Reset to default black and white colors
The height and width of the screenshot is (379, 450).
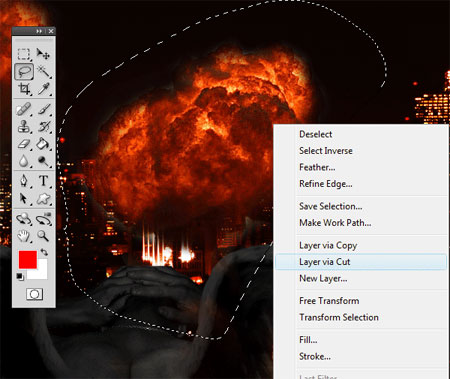click(x=20, y=276)
